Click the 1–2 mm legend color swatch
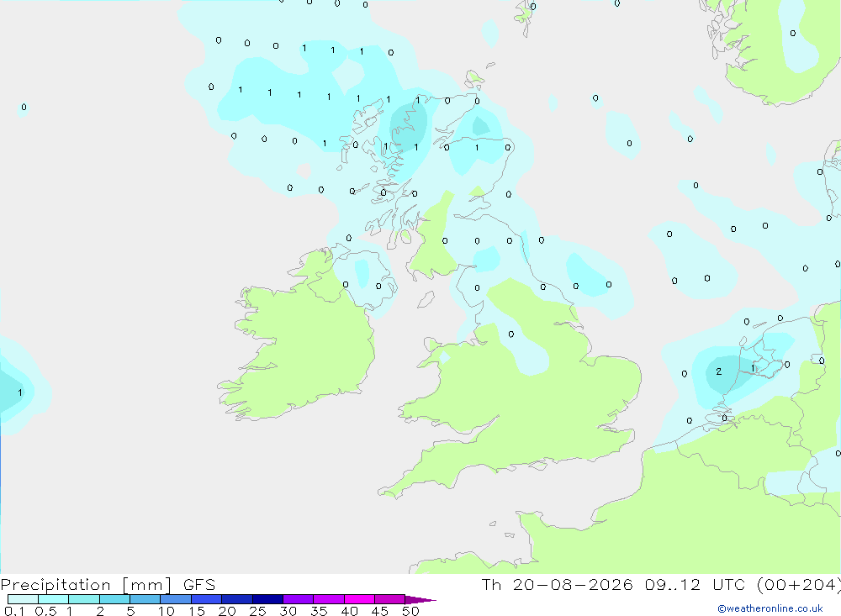The width and height of the screenshot is (841, 616). (84, 599)
